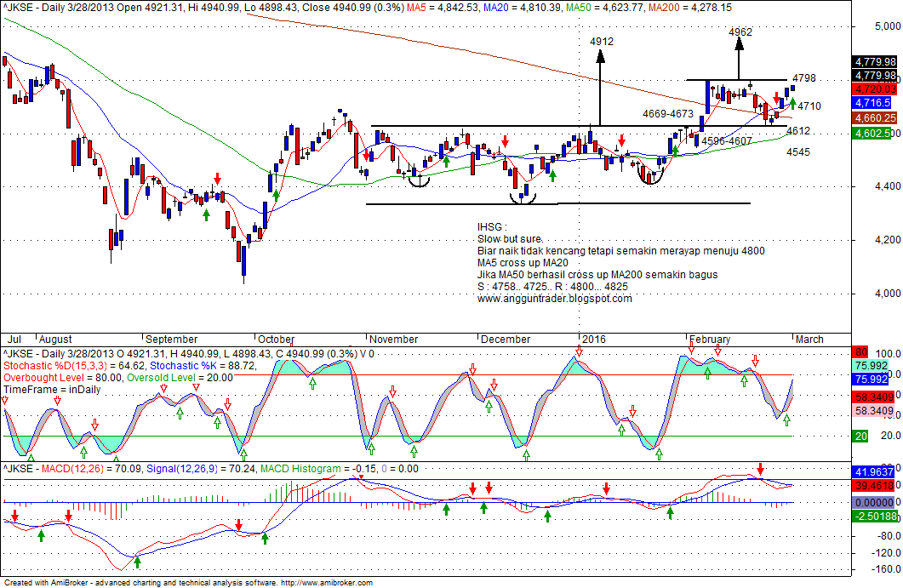Click the MA50 = 4,623.77 legend label
The width and height of the screenshot is (903, 588).
pos(604,8)
